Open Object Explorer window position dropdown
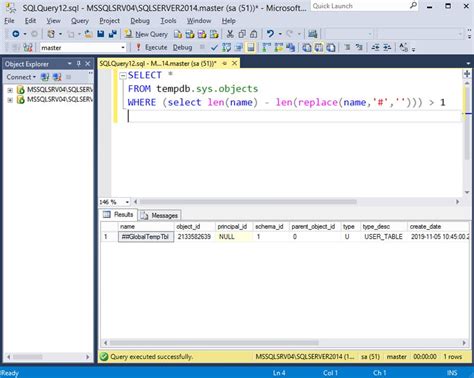Screen dimensions: 474x378 [70, 64]
